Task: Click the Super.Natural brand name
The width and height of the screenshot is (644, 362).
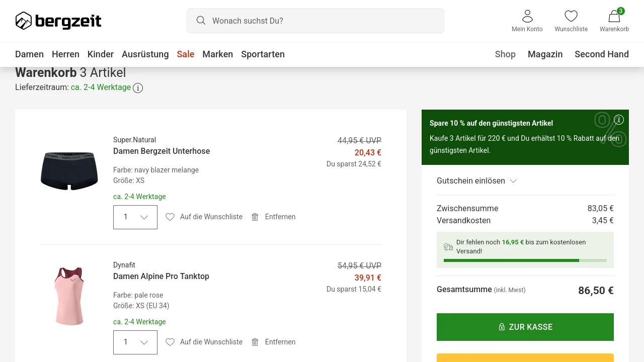Action: click(134, 140)
